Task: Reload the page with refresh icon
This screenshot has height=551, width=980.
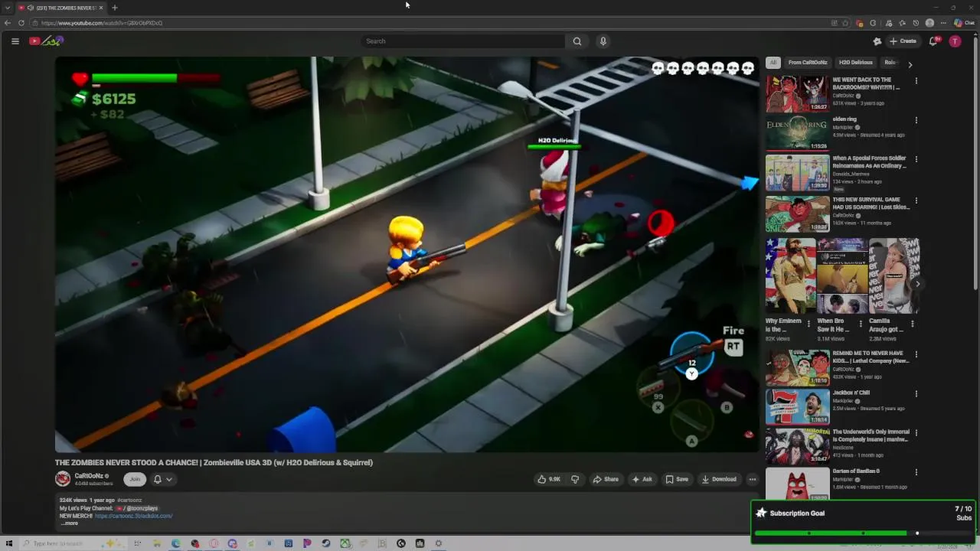Action: (x=21, y=23)
